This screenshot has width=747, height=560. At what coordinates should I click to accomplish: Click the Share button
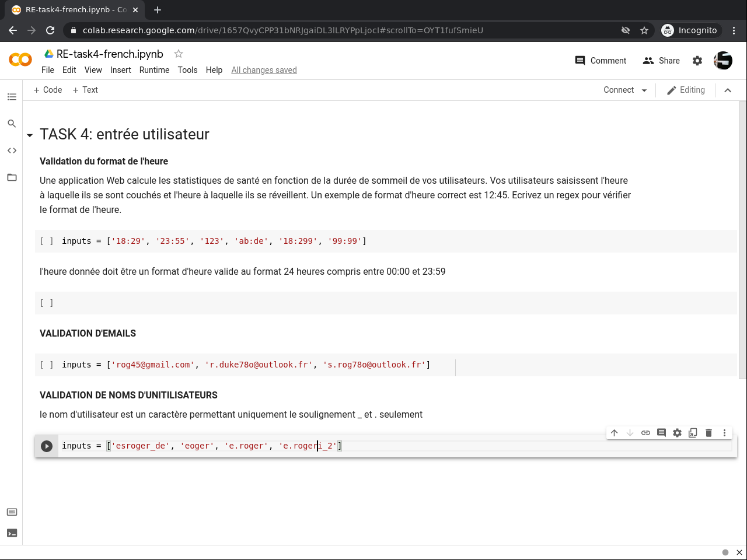click(x=661, y=61)
